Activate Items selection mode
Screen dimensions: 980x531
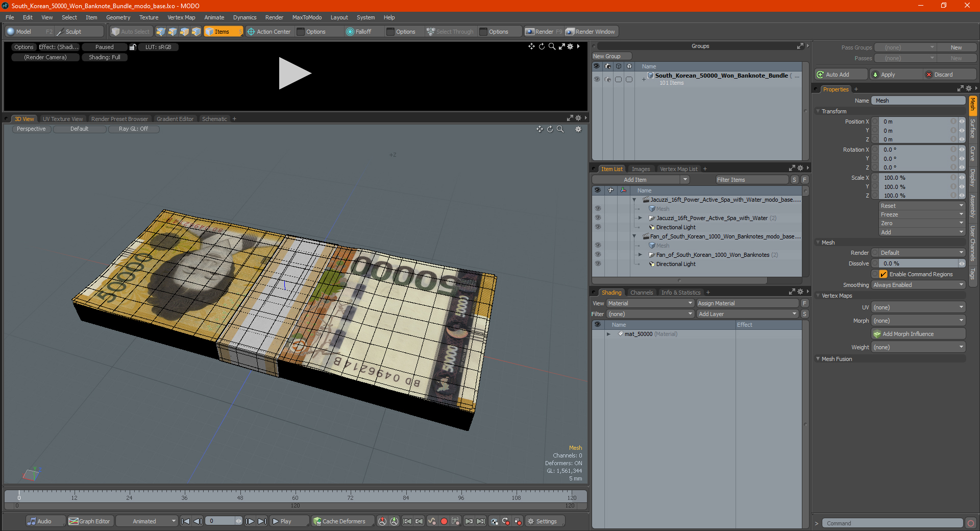224,32
